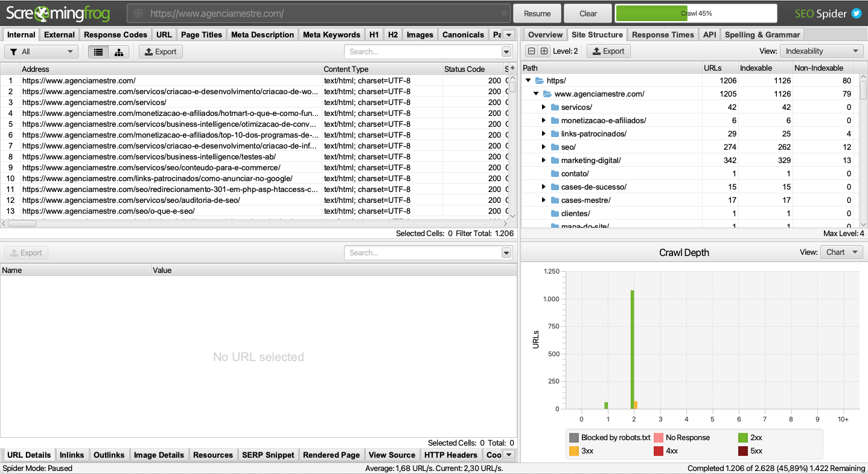868x474 pixels.
Task: Click the Clear button
Action: pos(588,13)
